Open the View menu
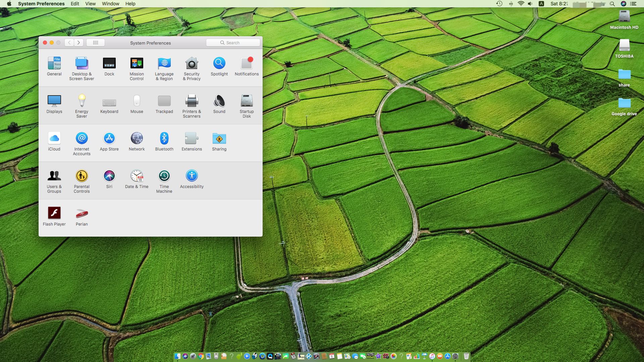This screenshot has height=362, width=644. [x=90, y=4]
